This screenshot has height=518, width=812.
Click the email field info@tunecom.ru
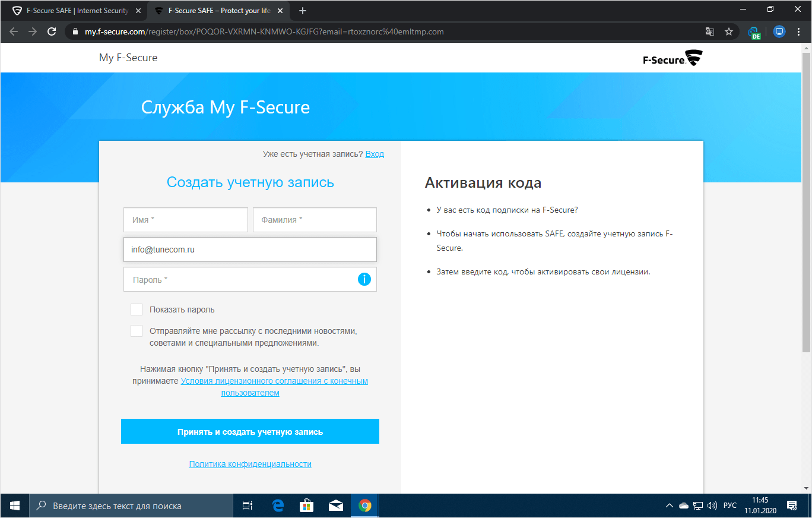point(250,249)
